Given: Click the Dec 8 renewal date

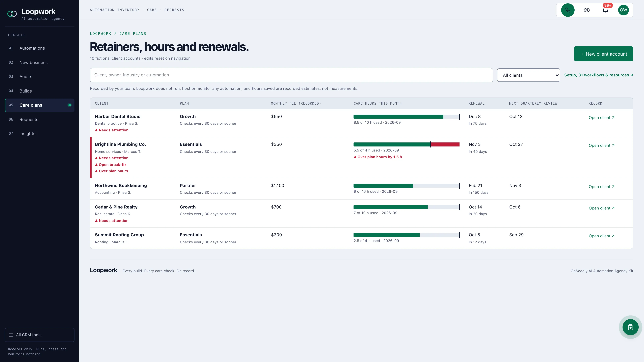Looking at the screenshot, I should click(474, 116).
